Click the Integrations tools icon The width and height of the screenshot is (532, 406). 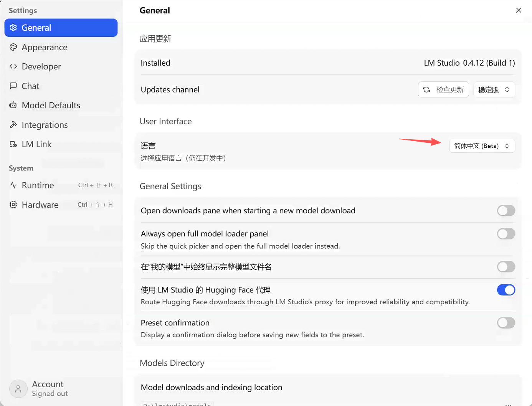point(13,125)
